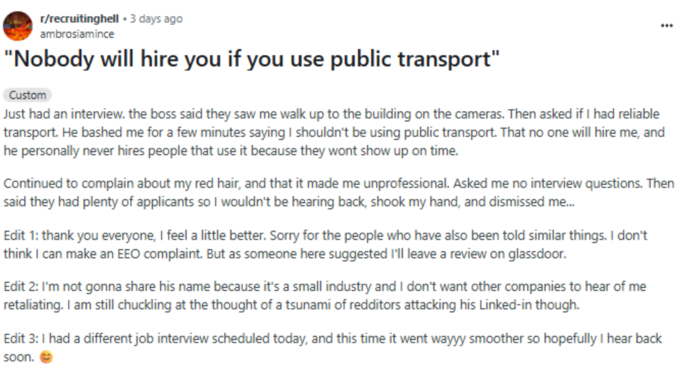Click the smiling emoji after 'soon.'
This screenshot has height=383, width=680.
tap(46, 357)
